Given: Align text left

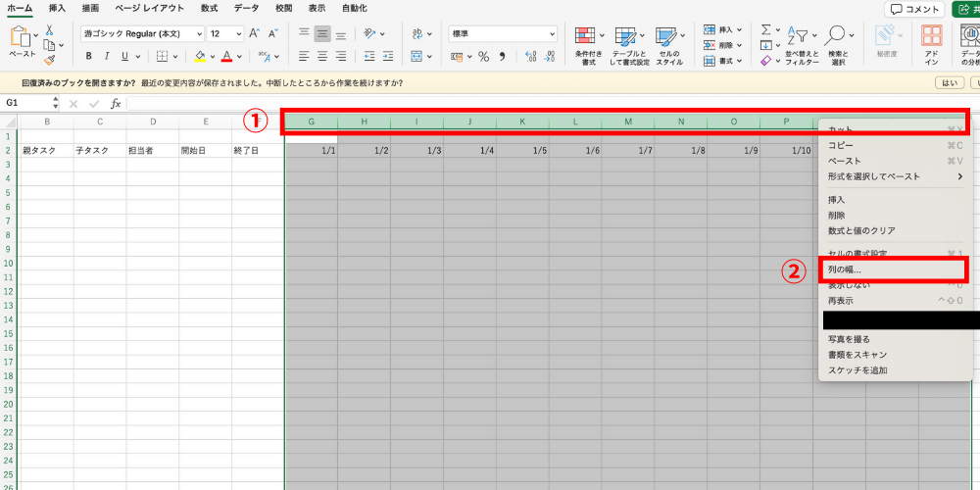Looking at the screenshot, I should pos(304,56).
